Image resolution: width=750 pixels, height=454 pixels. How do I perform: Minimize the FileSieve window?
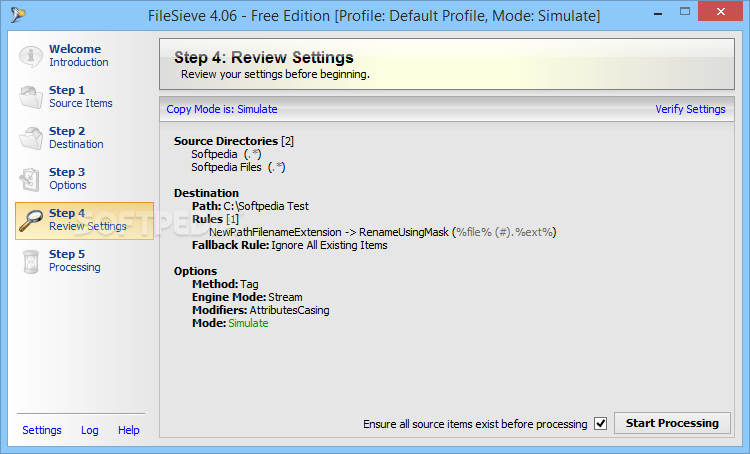(658, 12)
